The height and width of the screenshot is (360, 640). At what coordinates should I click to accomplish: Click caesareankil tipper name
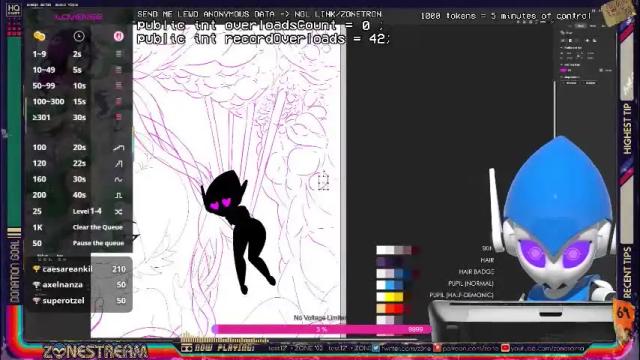(x=67, y=269)
